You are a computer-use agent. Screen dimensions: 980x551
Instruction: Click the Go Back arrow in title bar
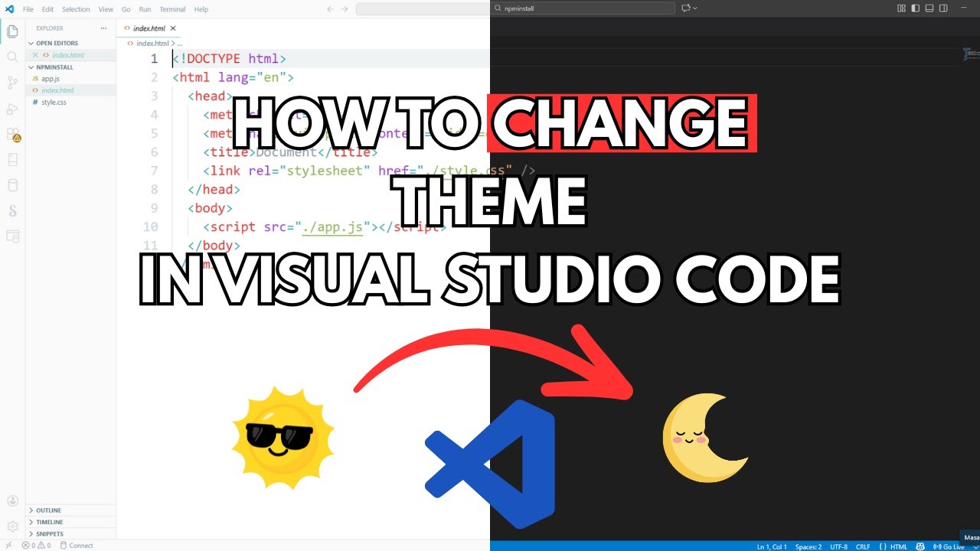click(x=330, y=9)
